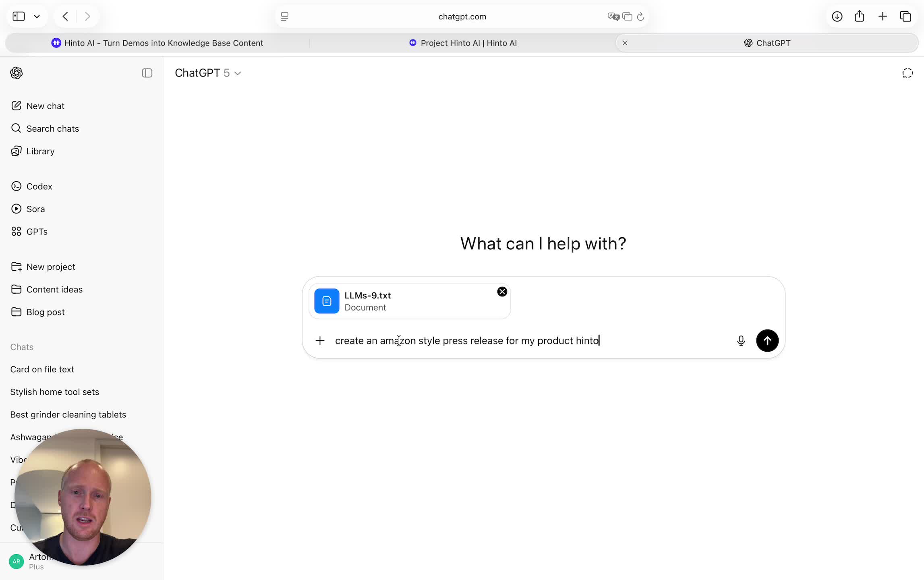Browse GPTs in the sidebar

click(37, 232)
